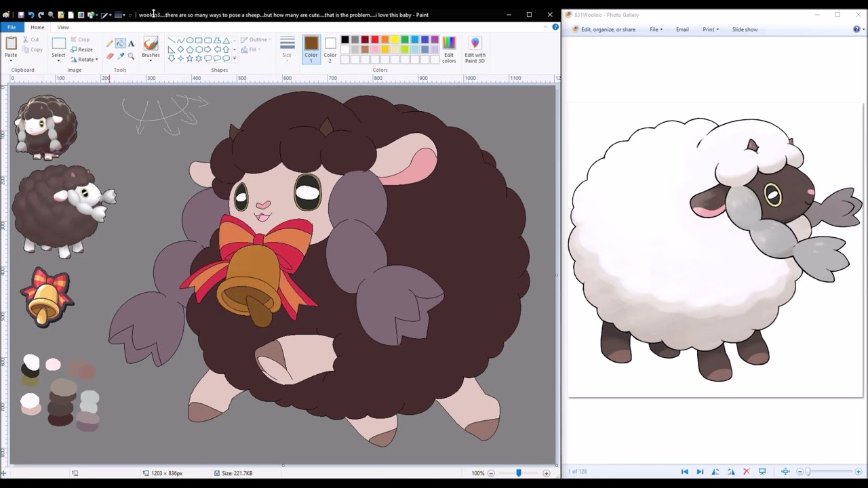This screenshot has width=868, height=488.
Task: Open Paint File menu tab
Action: click(12, 27)
